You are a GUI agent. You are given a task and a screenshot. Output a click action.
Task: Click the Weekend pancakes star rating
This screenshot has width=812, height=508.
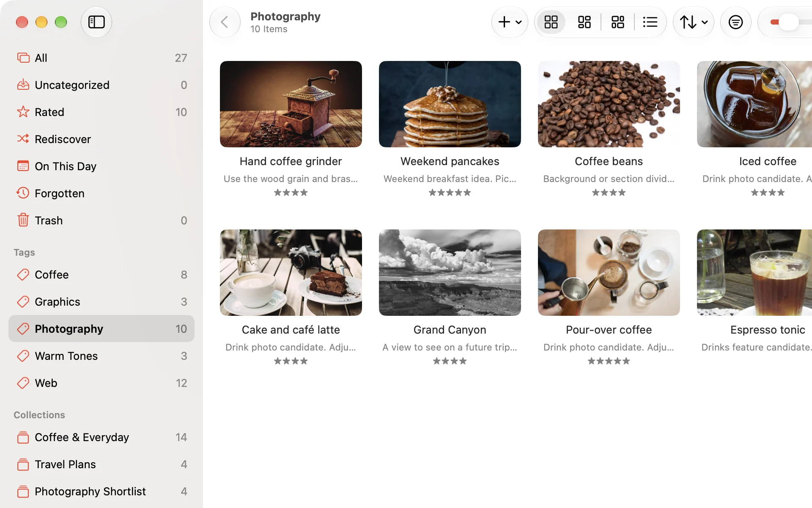point(450,193)
